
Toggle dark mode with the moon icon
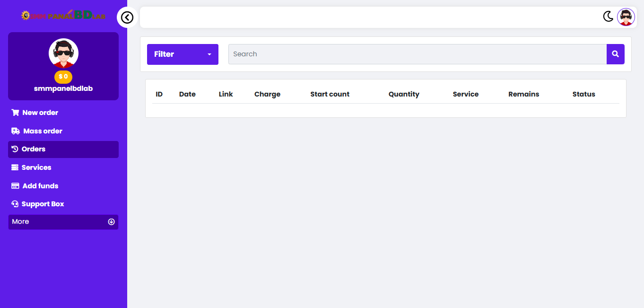tap(608, 17)
